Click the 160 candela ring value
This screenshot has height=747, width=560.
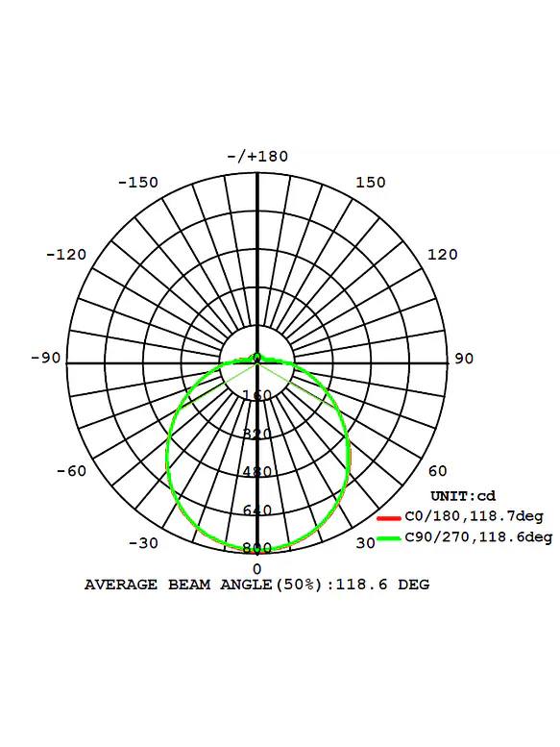[257, 395]
